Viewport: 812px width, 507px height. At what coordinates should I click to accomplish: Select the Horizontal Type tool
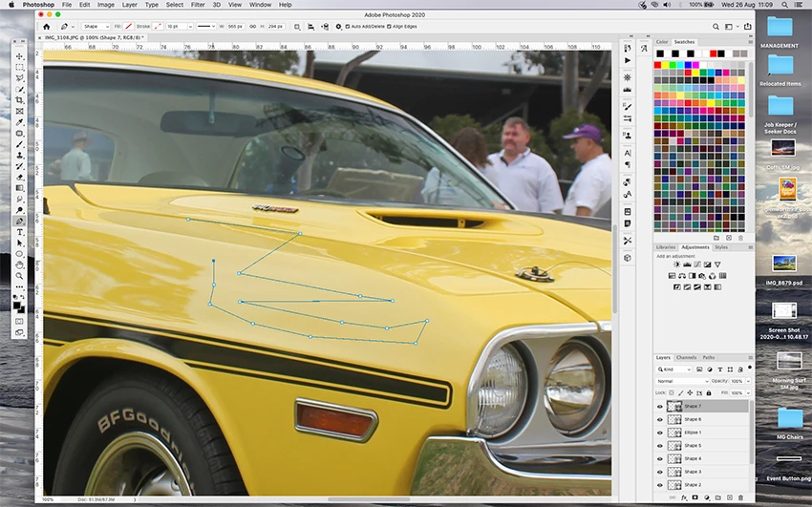[x=20, y=232]
